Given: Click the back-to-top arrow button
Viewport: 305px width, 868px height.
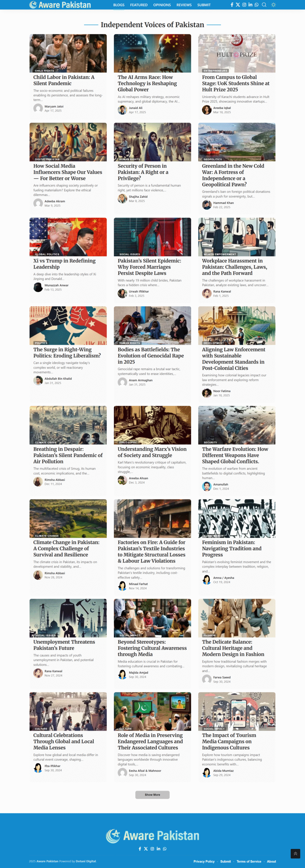Looking at the screenshot, I should pyautogui.click(x=295, y=853).
